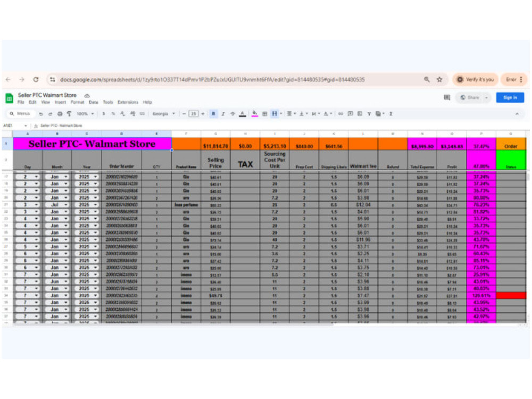This screenshot has height=399, width=532.
Task: Open the browser zoom magnifier
Action: (x=427, y=79)
